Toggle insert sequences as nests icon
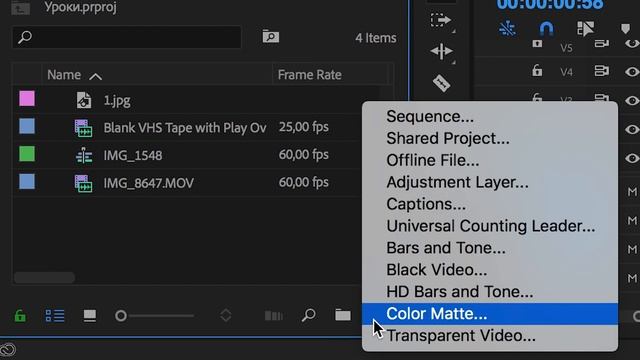 pyautogui.click(x=507, y=29)
